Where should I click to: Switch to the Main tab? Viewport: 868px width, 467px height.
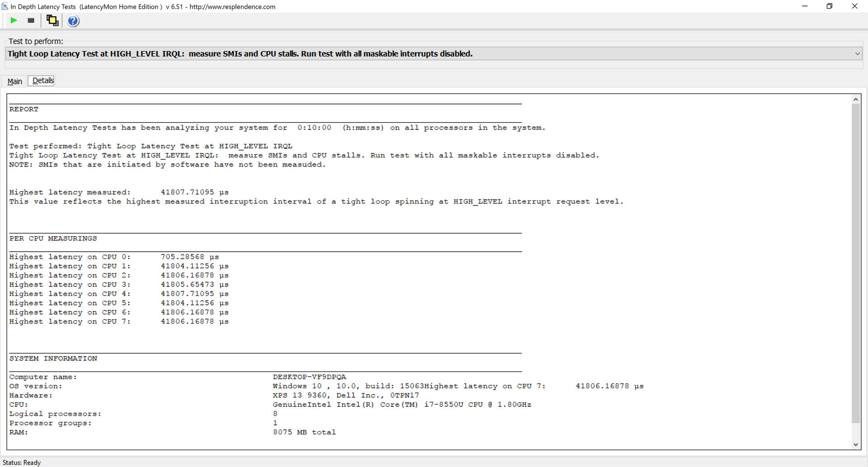[x=14, y=81]
